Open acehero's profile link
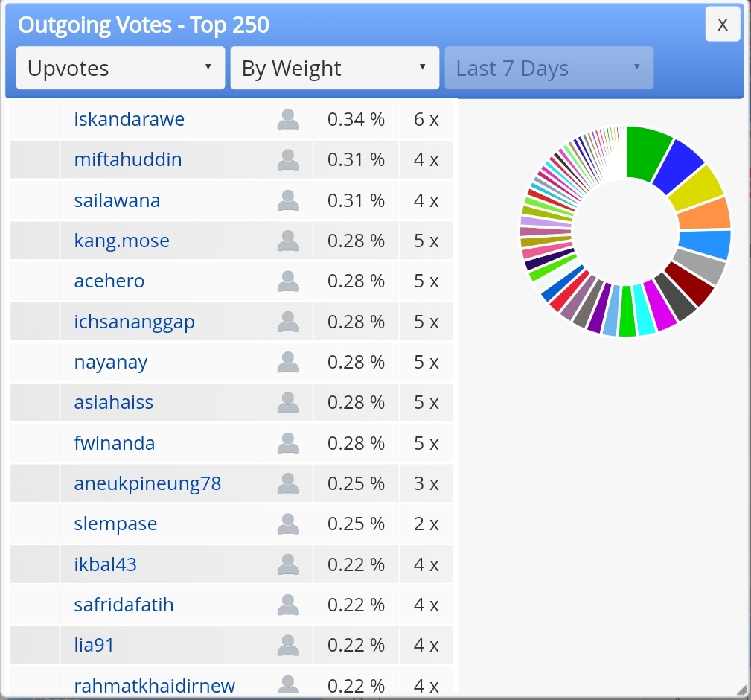This screenshot has height=700, width=751. [x=109, y=281]
